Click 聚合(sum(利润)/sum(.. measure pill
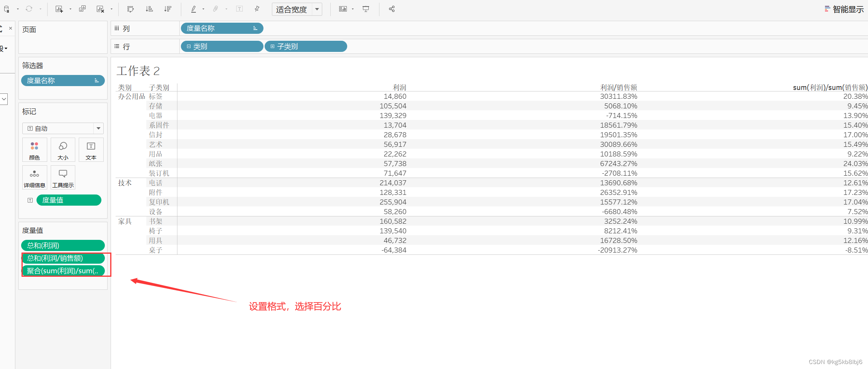The width and height of the screenshot is (868, 369). click(63, 271)
